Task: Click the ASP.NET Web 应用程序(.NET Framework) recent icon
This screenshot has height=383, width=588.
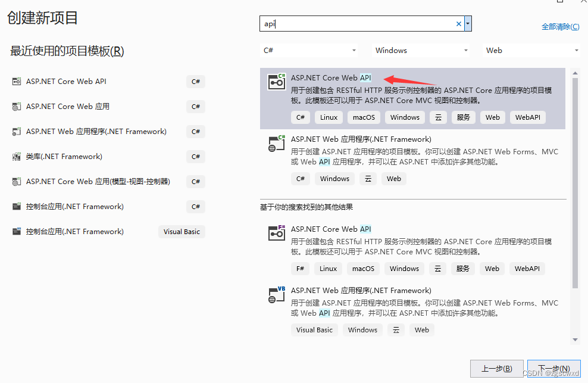Action: click(x=17, y=132)
